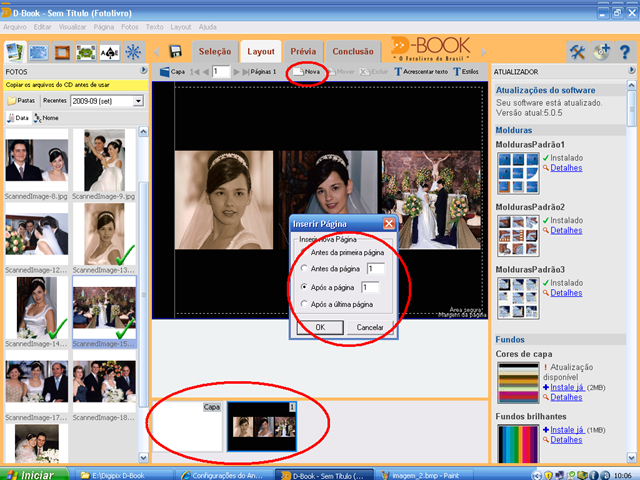Screen dimensions: 640x480
Task: Open the Iniciar start button
Action: click(33, 475)
